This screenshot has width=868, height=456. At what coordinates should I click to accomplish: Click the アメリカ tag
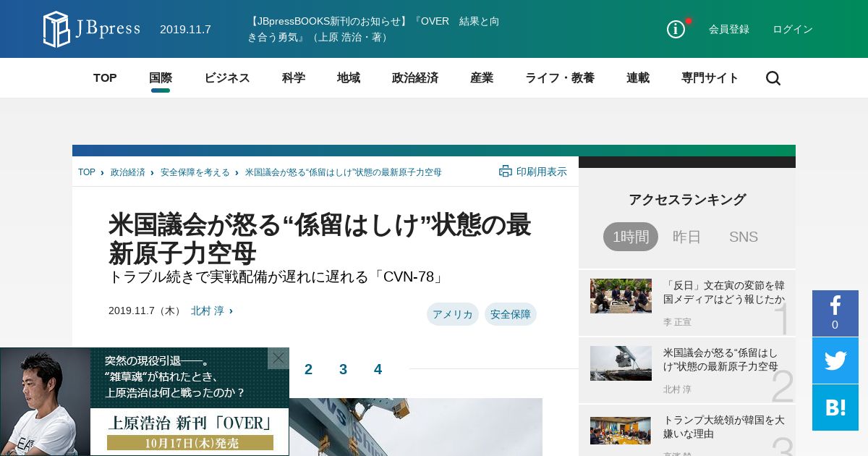(x=453, y=314)
